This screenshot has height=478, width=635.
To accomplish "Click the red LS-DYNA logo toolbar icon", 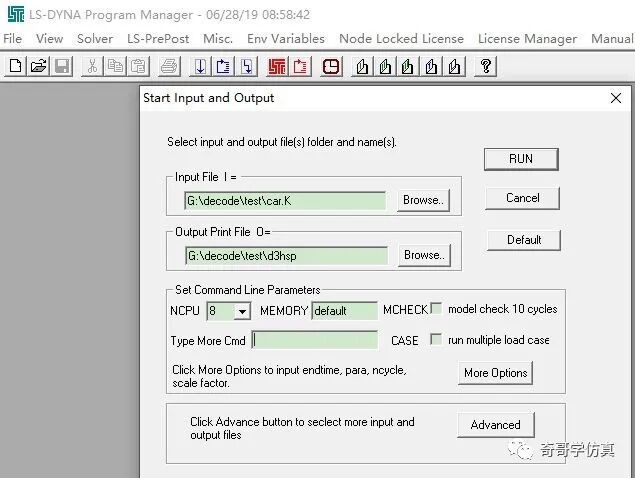I will click(277, 66).
